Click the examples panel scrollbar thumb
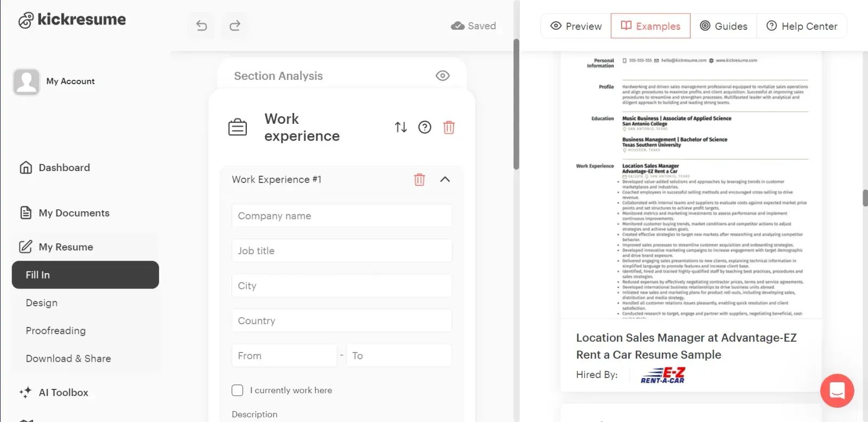 [x=865, y=198]
